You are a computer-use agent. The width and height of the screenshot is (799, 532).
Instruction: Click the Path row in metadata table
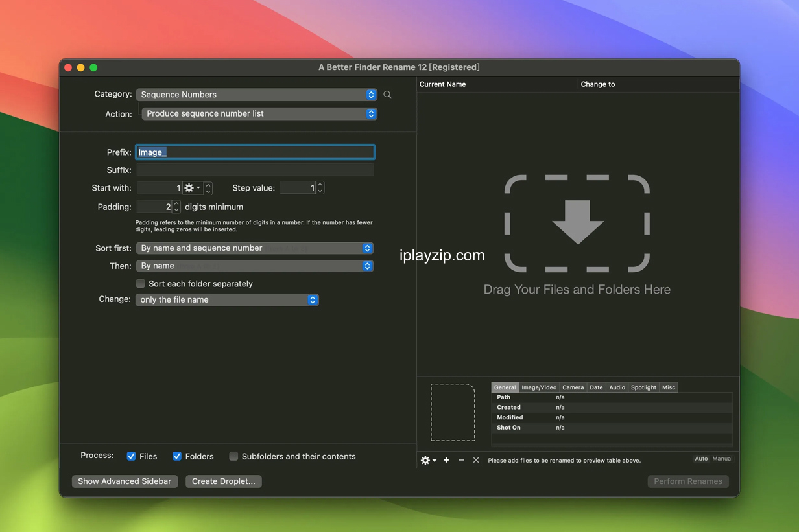tap(612, 397)
